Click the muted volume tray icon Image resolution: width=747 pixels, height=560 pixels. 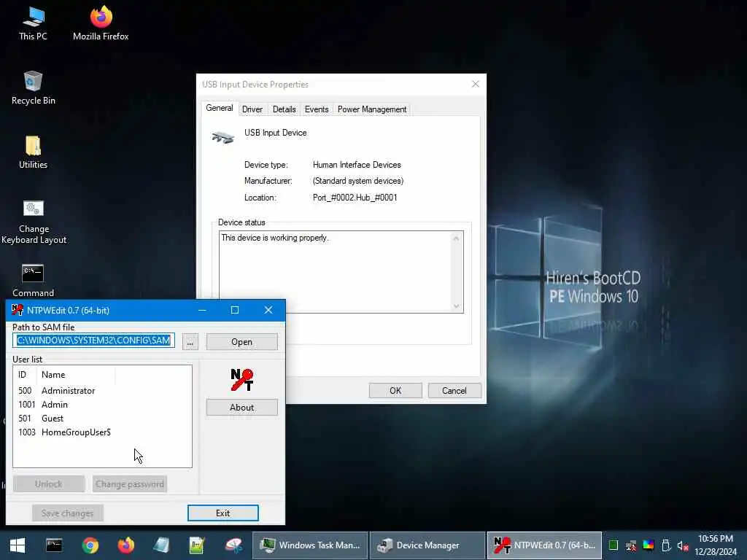pos(683,545)
